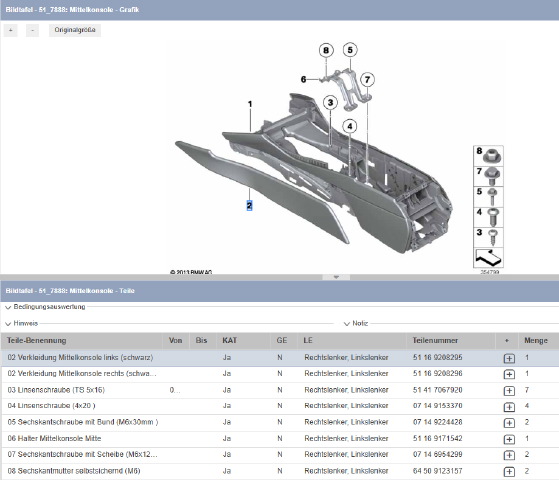Select row 04 Linsenschraube (4x20)
559x480 pixels.
(280, 406)
